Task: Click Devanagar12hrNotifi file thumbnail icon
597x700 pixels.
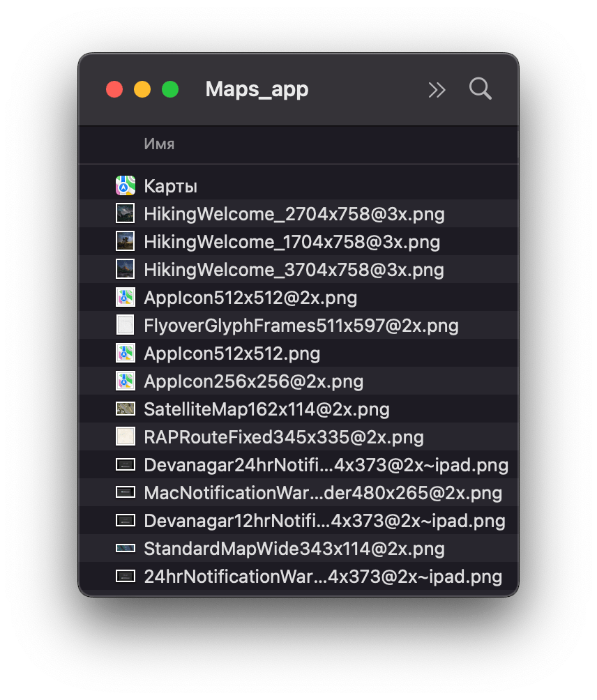Action: pyautogui.click(x=126, y=521)
